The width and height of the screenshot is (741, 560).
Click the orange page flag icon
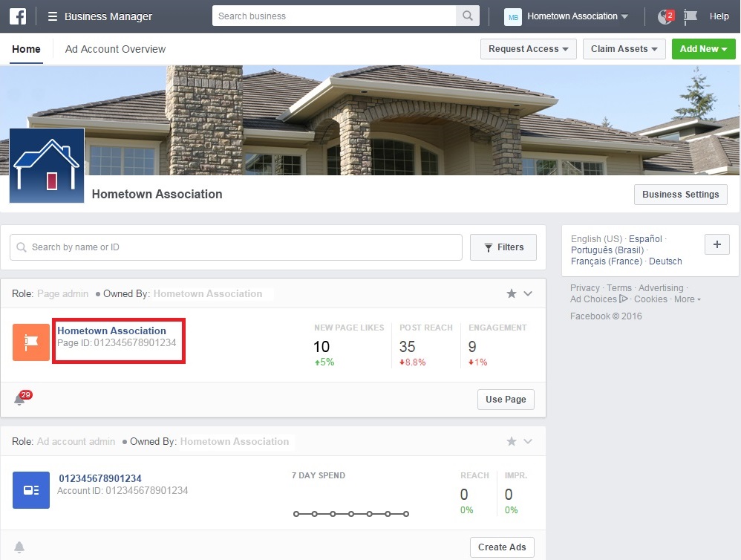tap(31, 342)
